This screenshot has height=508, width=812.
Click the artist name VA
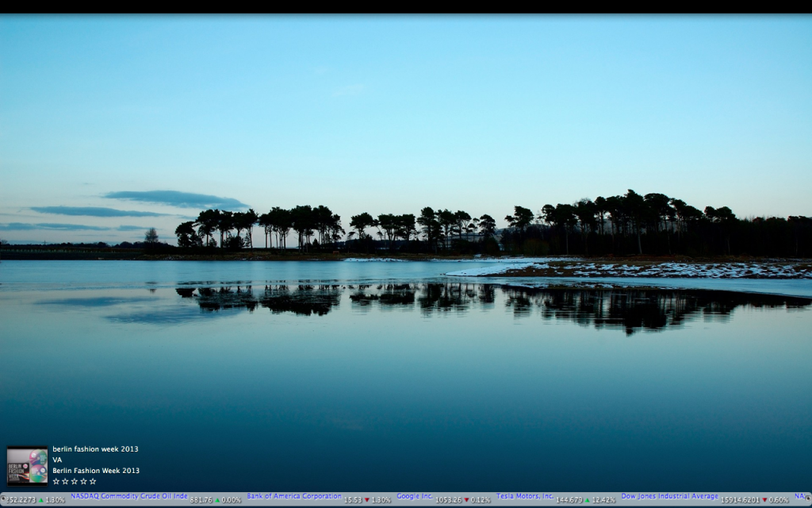(57, 460)
